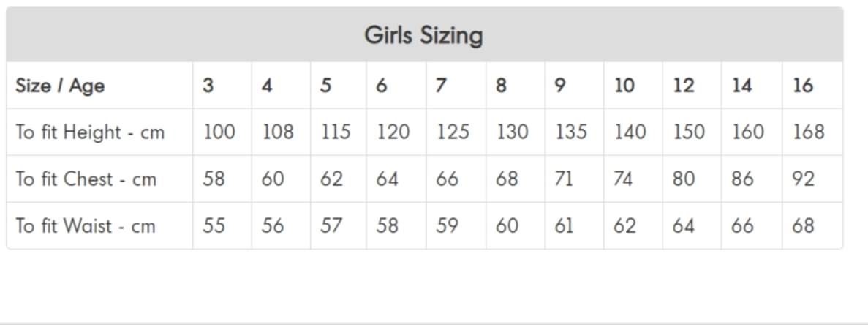This screenshot has height=325, width=868.
Task: Select the waist value 61 cell
Action: point(564,226)
